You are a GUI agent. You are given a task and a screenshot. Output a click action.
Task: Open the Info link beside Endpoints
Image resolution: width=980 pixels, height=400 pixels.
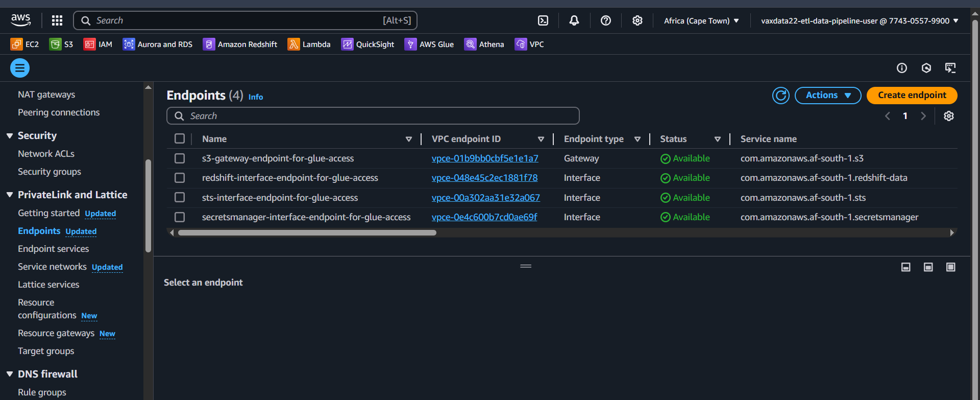click(x=256, y=97)
